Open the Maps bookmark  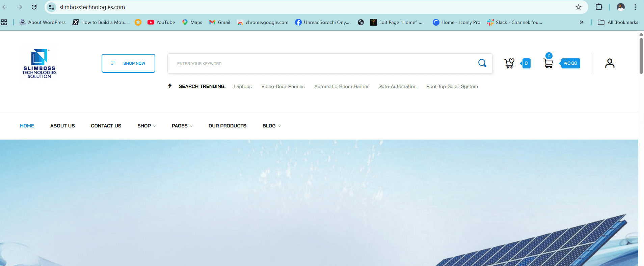point(192,22)
